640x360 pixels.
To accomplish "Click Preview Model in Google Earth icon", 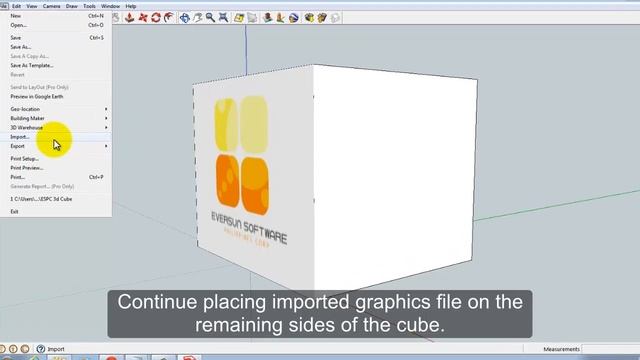I will pyautogui.click(x=293, y=18).
